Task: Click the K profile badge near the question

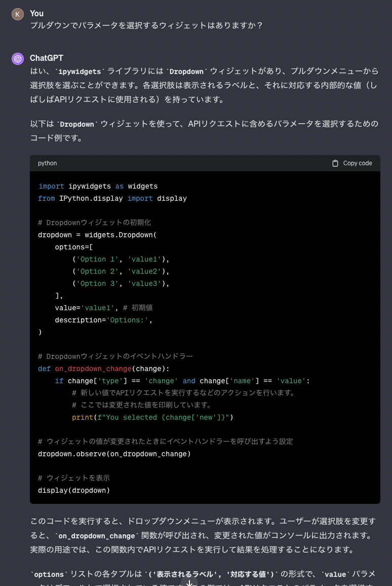Action: point(18,14)
